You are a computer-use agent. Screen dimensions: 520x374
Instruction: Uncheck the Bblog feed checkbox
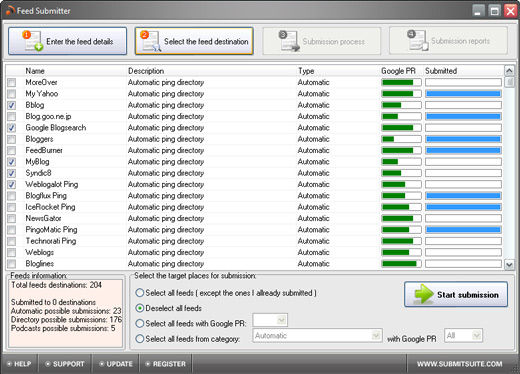point(12,105)
